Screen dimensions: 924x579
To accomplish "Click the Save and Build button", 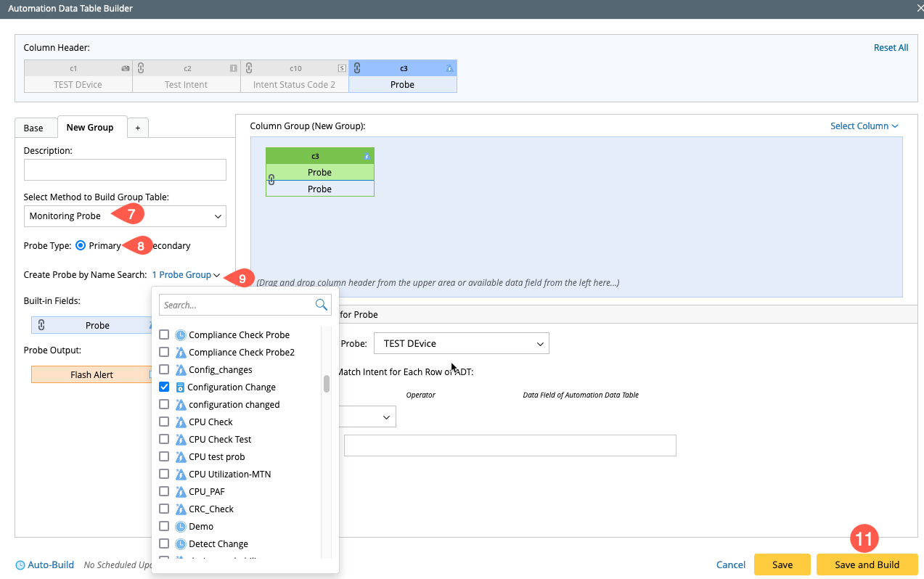I will (867, 564).
